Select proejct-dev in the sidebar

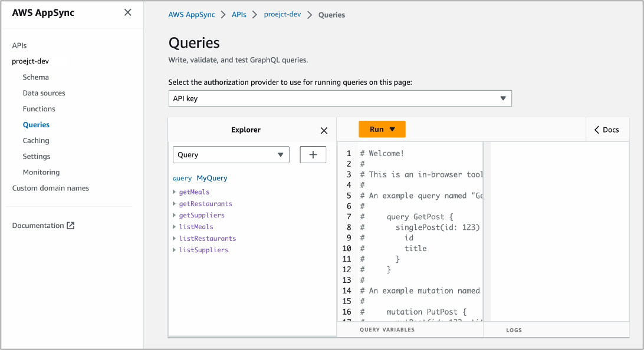(x=31, y=61)
